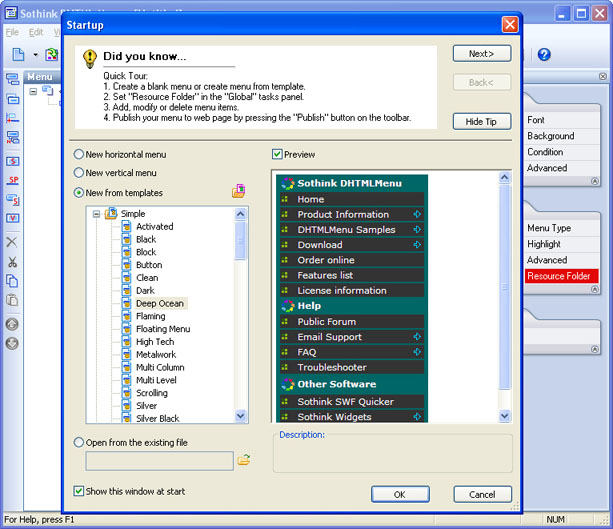Viewport: 613px width, 529px height.
Task: Select Open from the existing file option
Action: coord(79,442)
